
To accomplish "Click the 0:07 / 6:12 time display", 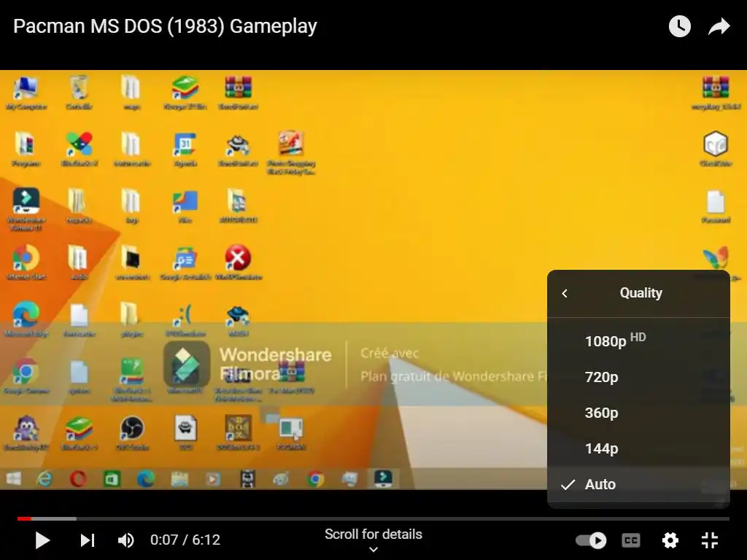I will (185, 540).
